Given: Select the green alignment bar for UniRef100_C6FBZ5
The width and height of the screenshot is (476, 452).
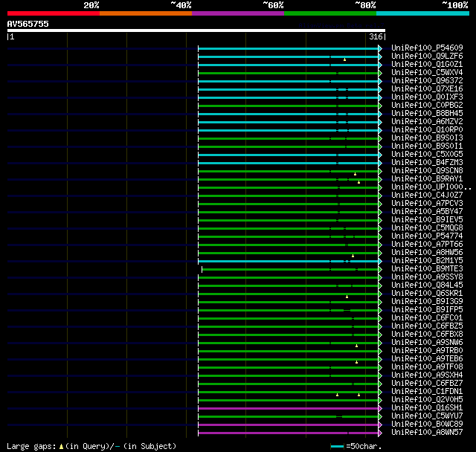Looking at the screenshot, I should [289, 326].
